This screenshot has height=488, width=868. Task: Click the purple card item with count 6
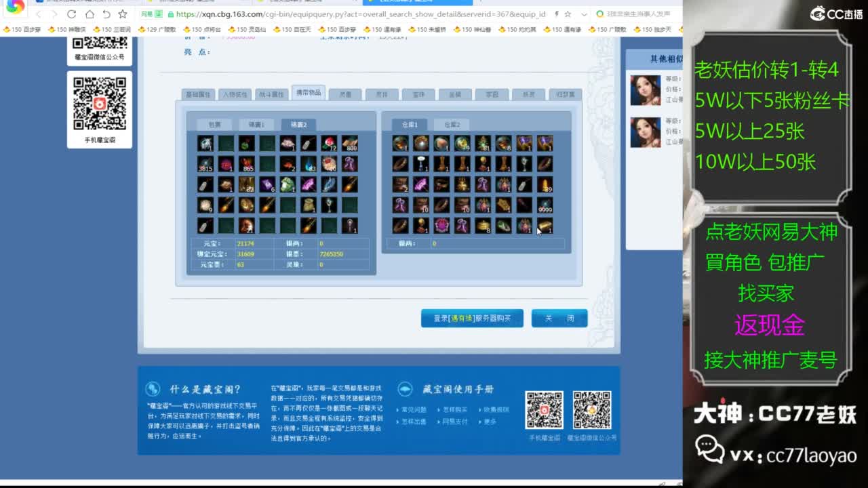click(267, 184)
